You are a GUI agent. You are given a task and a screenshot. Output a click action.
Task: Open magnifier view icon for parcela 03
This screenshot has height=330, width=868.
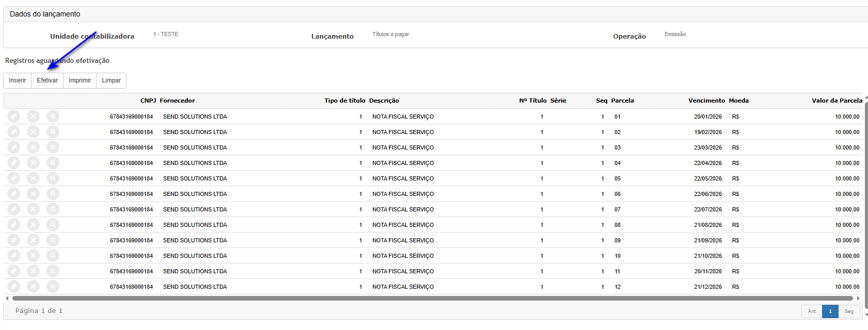coord(53,147)
